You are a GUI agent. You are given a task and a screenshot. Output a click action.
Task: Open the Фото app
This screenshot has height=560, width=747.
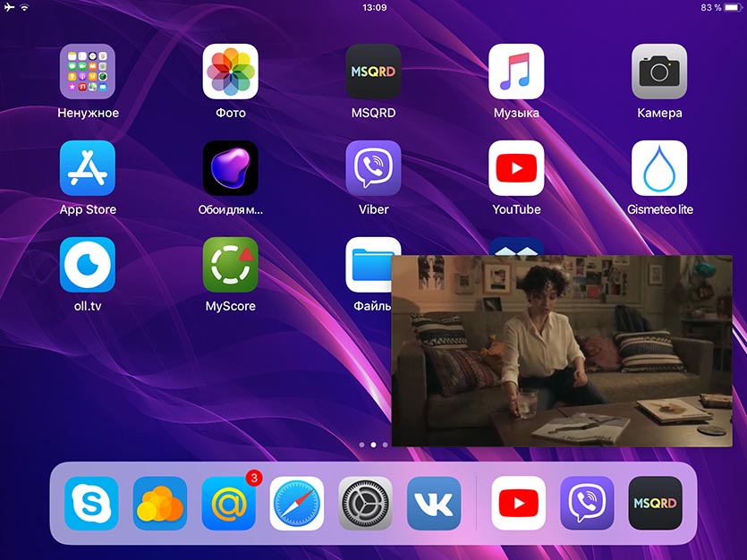pyautogui.click(x=230, y=72)
